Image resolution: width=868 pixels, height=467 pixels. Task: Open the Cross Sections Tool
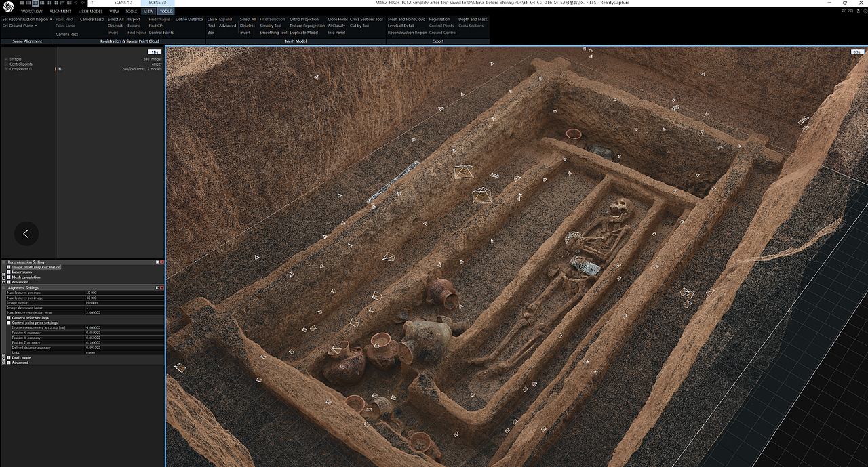point(366,19)
